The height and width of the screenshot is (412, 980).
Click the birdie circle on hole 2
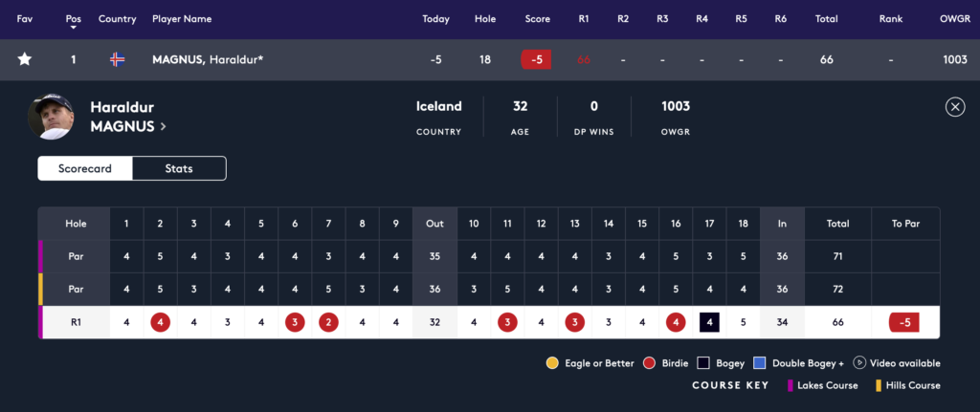coord(160,322)
